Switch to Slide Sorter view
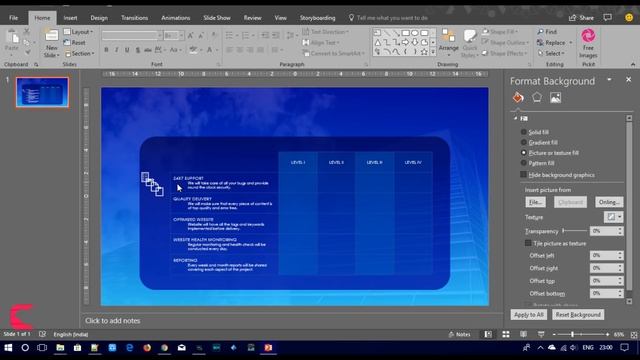 [x=506, y=334]
